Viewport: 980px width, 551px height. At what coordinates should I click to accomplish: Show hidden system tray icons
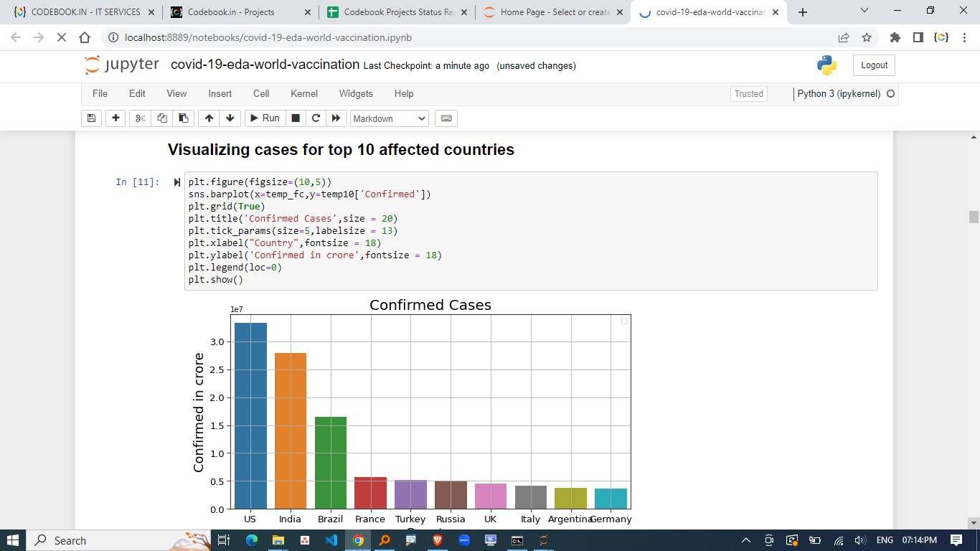[745, 540]
